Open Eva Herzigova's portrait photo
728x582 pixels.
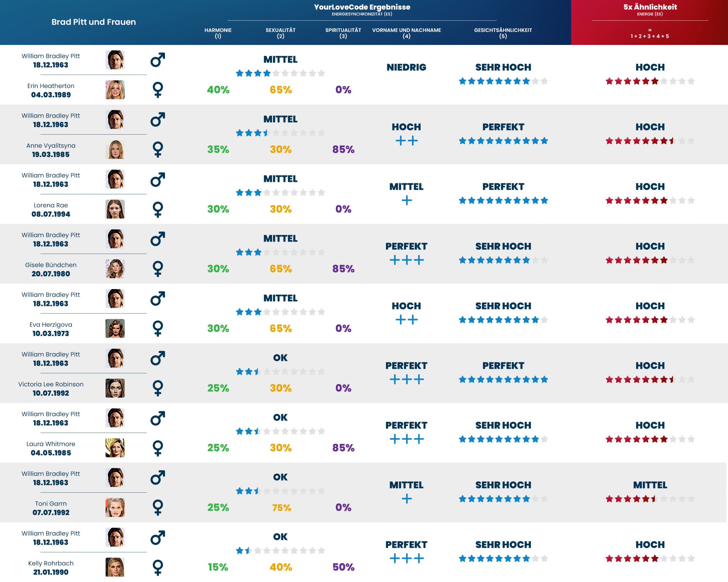[115, 328]
